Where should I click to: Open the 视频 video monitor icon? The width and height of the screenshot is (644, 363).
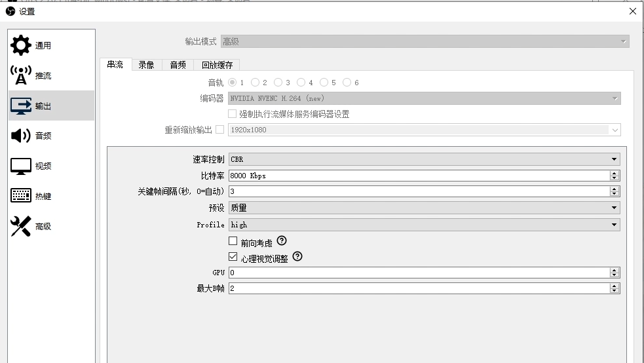(20, 166)
